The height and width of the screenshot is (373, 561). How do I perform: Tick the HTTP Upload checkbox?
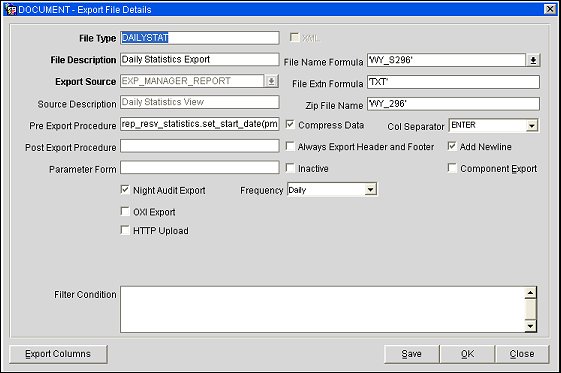(125, 230)
